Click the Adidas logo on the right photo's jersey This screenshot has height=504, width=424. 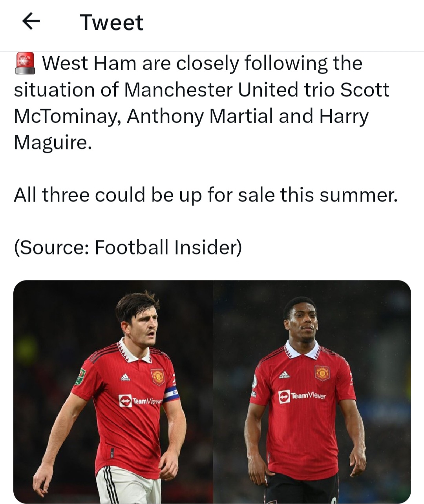[x=284, y=375]
